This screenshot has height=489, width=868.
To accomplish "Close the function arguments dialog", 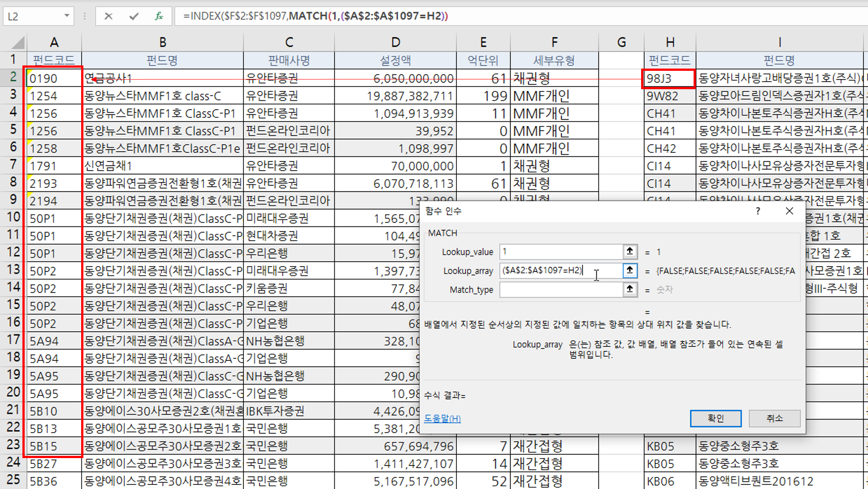I will tap(790, 211).
